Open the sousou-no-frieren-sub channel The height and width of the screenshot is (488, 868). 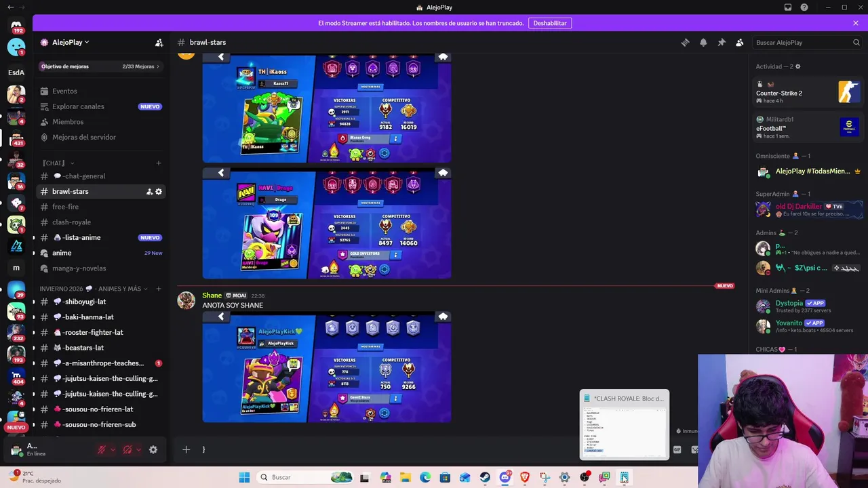pos(100,424)
